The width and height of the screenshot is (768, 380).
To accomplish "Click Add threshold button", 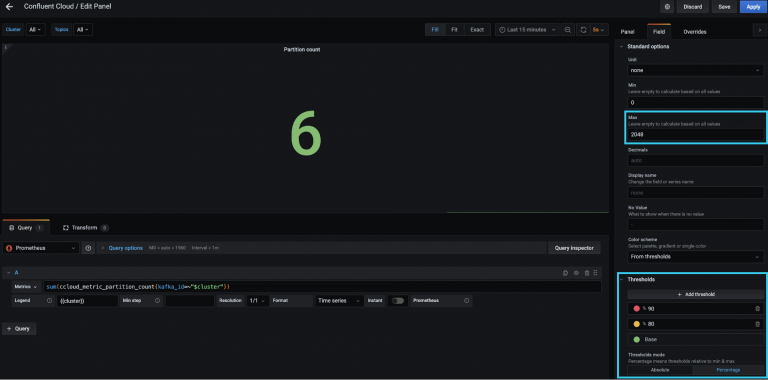I will click(x=696, y=295).
